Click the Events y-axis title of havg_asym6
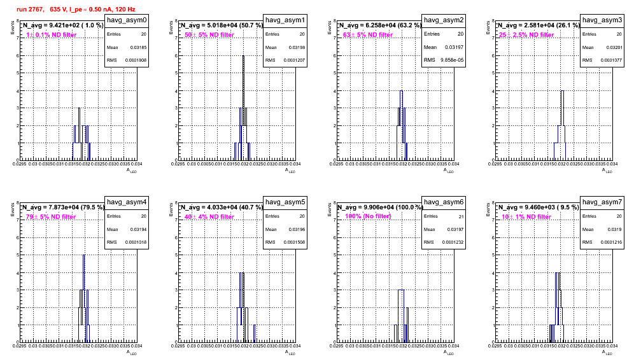The height and width of the screenshot is (364, 634). click(329, 209)
